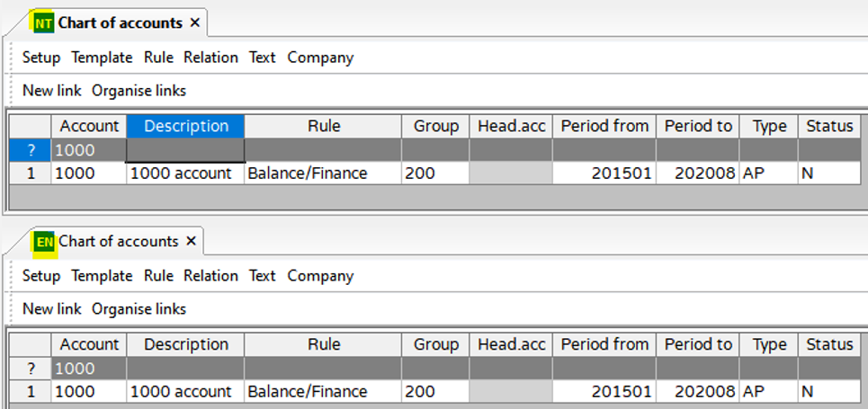Screen dimensions: 868x409
Task: Click New link in the top panel
Action: pos(51,91)
